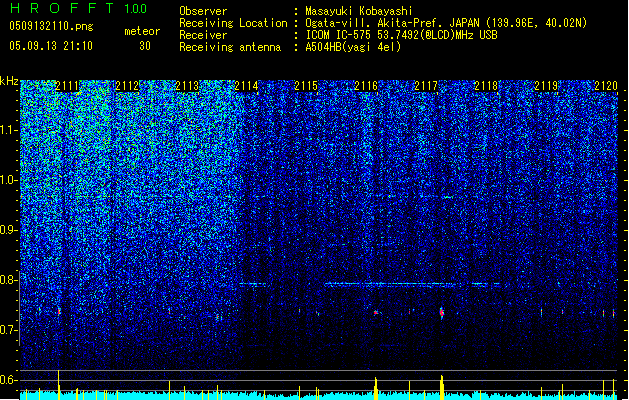This screenshot has height=400, width=629.
Task: Click the 2117 time marker
Action: (426, 86)
